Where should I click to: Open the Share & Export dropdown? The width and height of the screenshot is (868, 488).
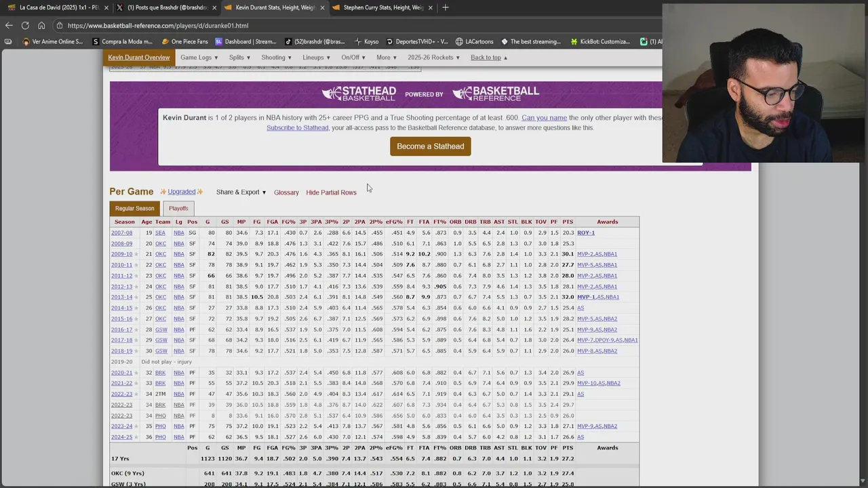click(241, 192)
